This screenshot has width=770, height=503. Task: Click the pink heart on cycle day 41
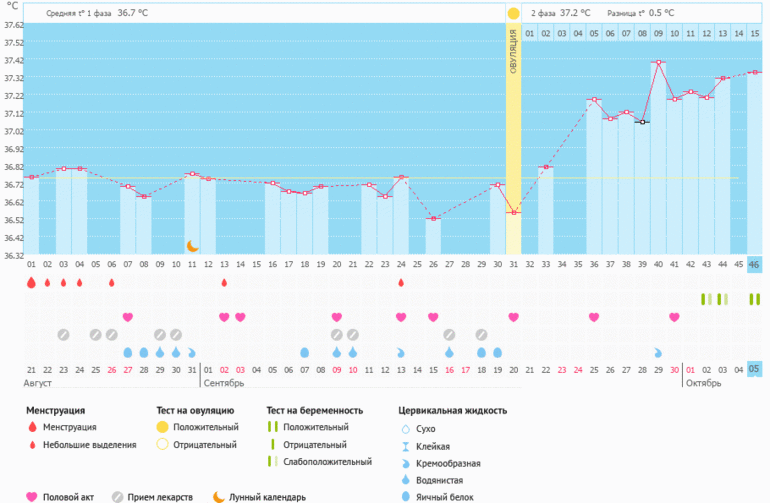click(x=674, y=317)
